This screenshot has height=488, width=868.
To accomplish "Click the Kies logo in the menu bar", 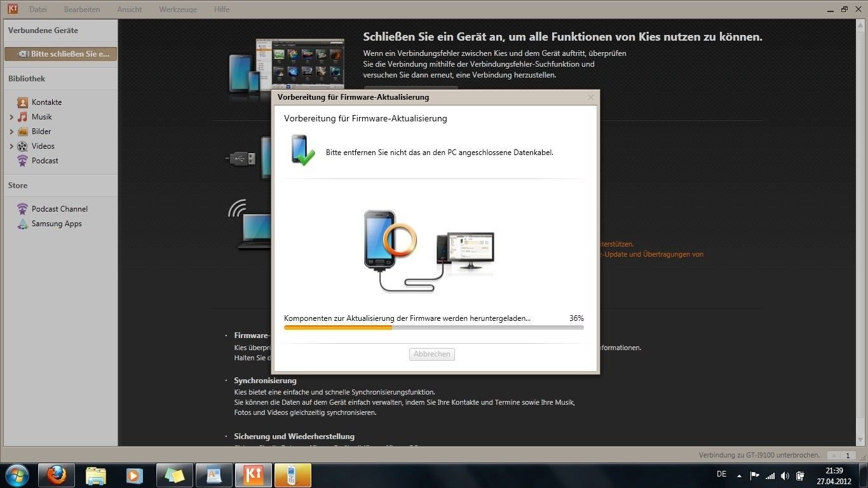I will point(12,10).
